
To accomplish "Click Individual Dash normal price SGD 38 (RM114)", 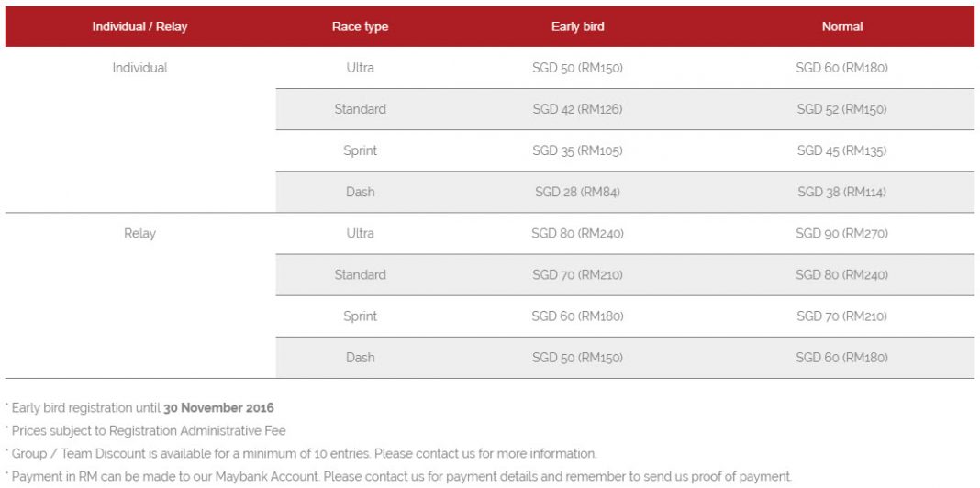I will point(841,193).
